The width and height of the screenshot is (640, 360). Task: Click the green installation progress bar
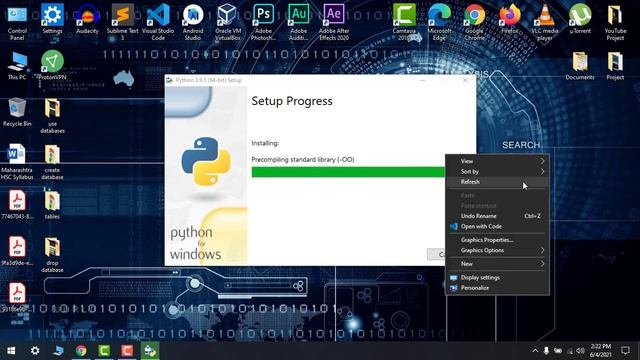(x=348, y=172)
